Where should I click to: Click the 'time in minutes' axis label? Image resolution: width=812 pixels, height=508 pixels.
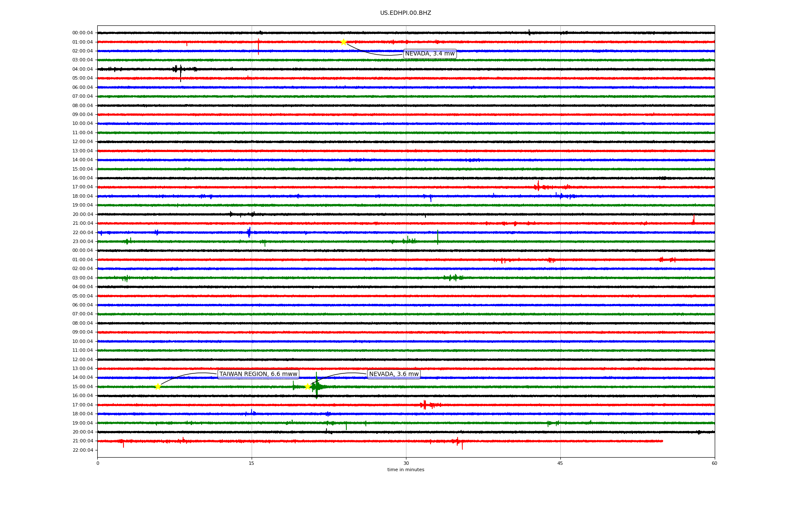pos(406,470)
